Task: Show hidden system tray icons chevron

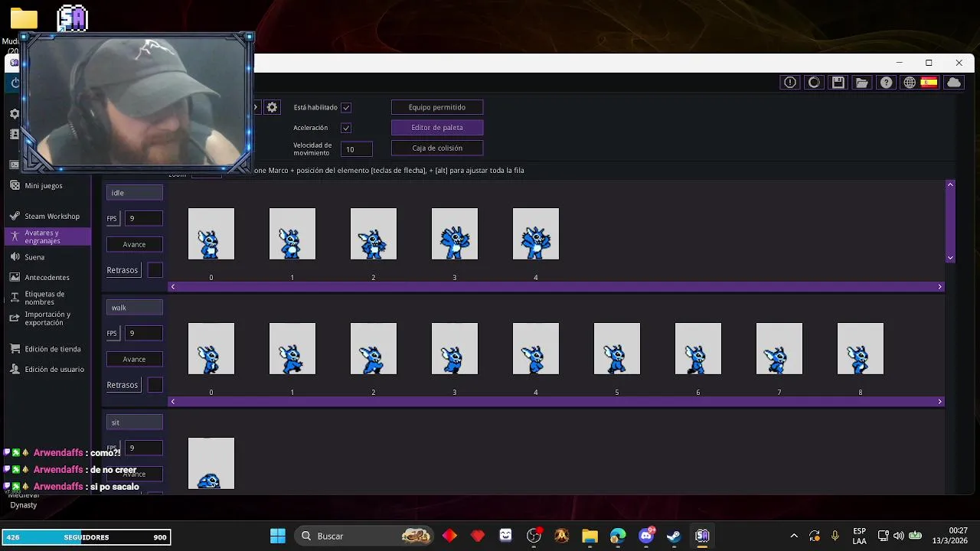Action: [x=794, y=536]
